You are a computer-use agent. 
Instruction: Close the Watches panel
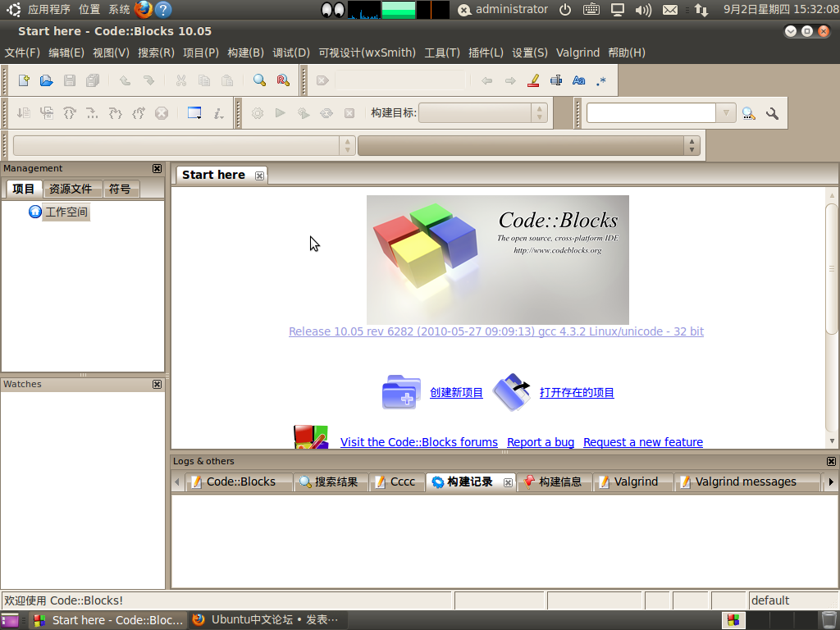[x=157, y=384]
